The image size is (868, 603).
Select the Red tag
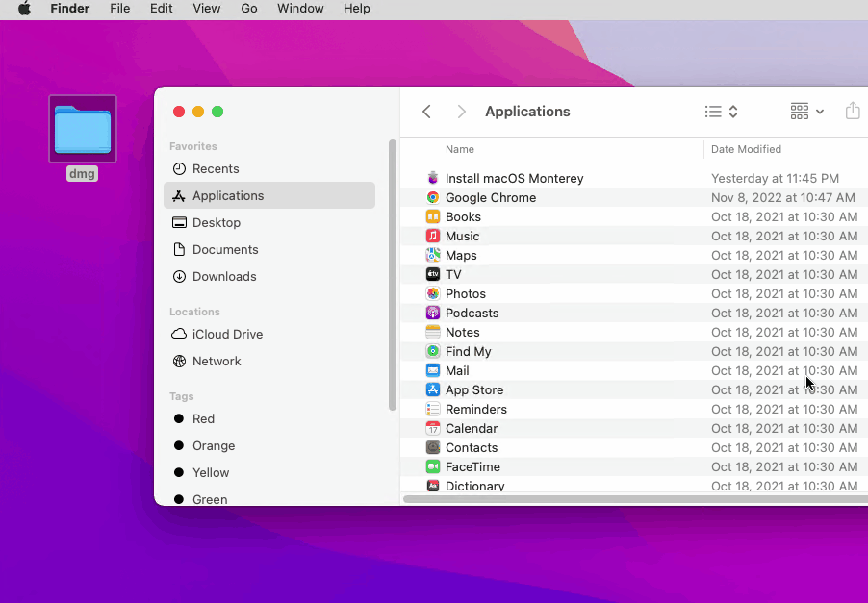pyautogui.click(x=269, y=418)
